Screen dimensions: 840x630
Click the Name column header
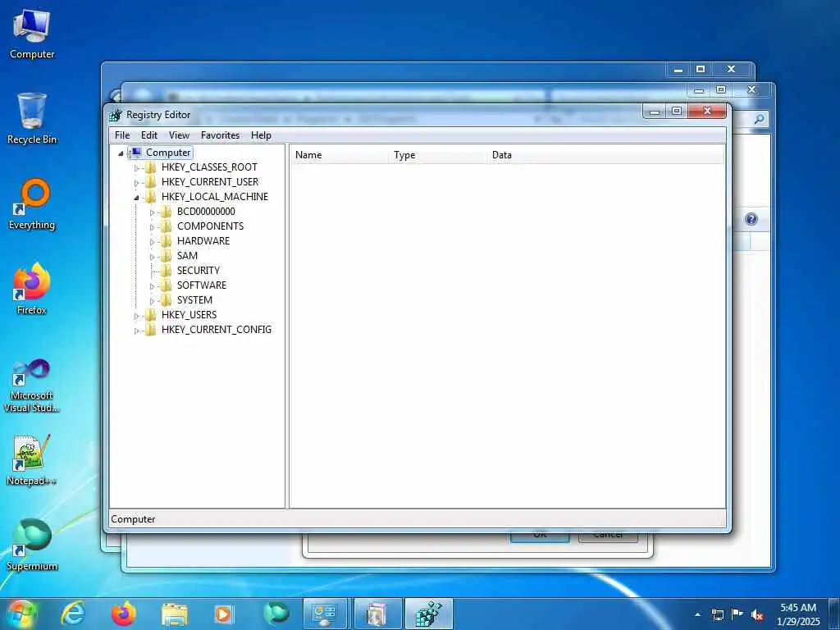[x=340, y=155]
